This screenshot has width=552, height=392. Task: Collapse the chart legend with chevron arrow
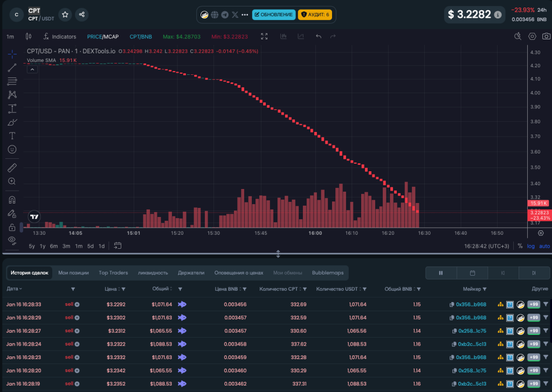(x=32, y=69)
